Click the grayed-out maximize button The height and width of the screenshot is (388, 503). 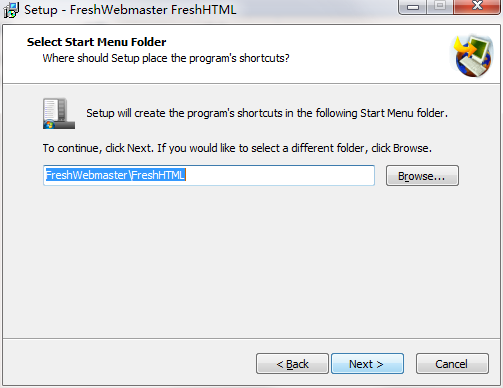[x=440, y=7]
